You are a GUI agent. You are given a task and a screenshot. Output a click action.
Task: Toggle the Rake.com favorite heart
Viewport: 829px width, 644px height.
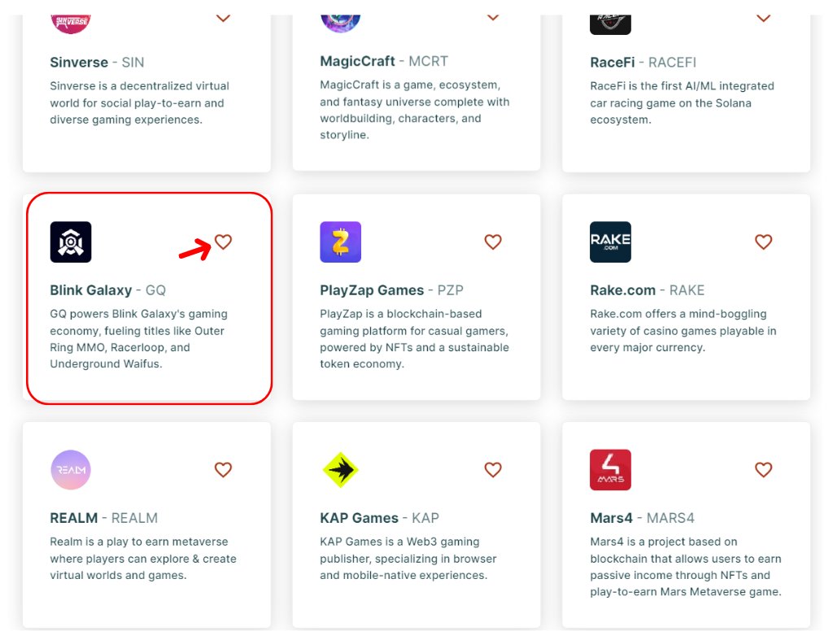coord(763,241)
